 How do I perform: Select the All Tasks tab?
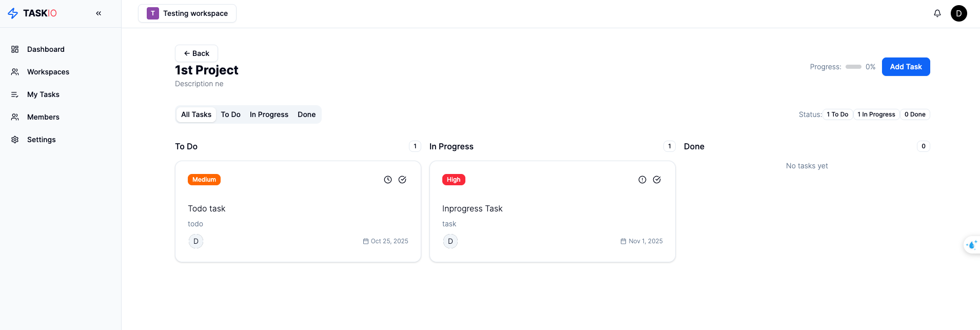pyautogui.click(x=196, y=114)
